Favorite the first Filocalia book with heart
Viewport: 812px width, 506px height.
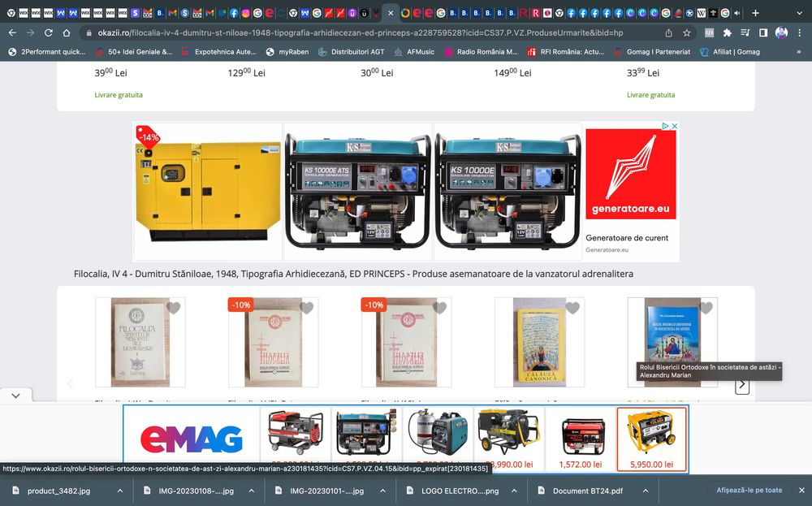coord(174,308)
